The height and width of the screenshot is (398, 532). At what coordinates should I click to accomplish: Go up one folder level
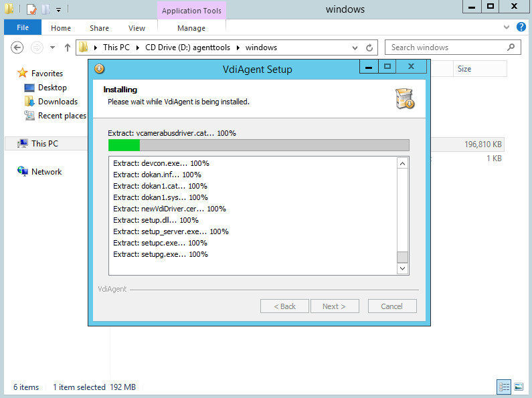67,47
